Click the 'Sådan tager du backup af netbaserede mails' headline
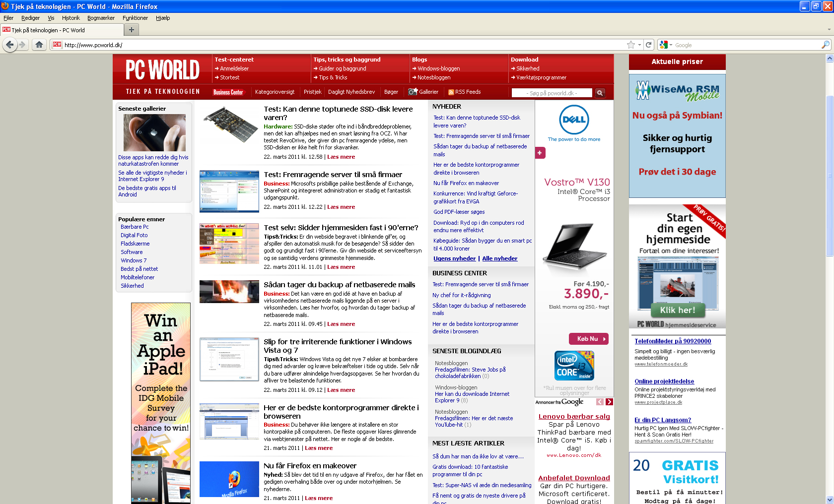Image resolution: width=834 pixels, height=504 pixels. [339, 285]
